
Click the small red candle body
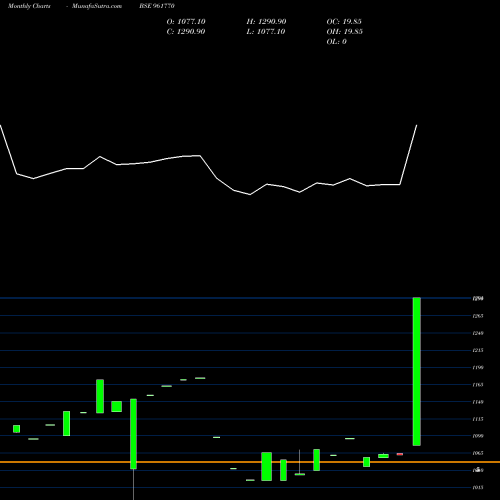[400, 454]
